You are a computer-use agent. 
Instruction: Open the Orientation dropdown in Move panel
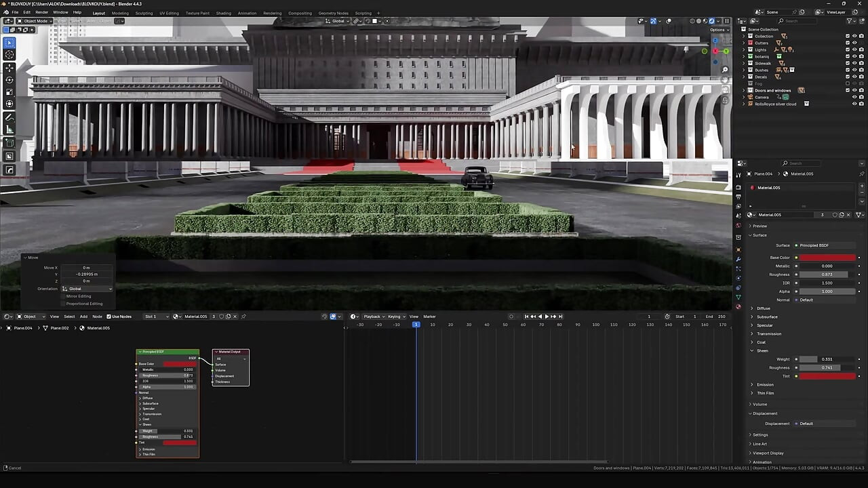pos(87,289)
